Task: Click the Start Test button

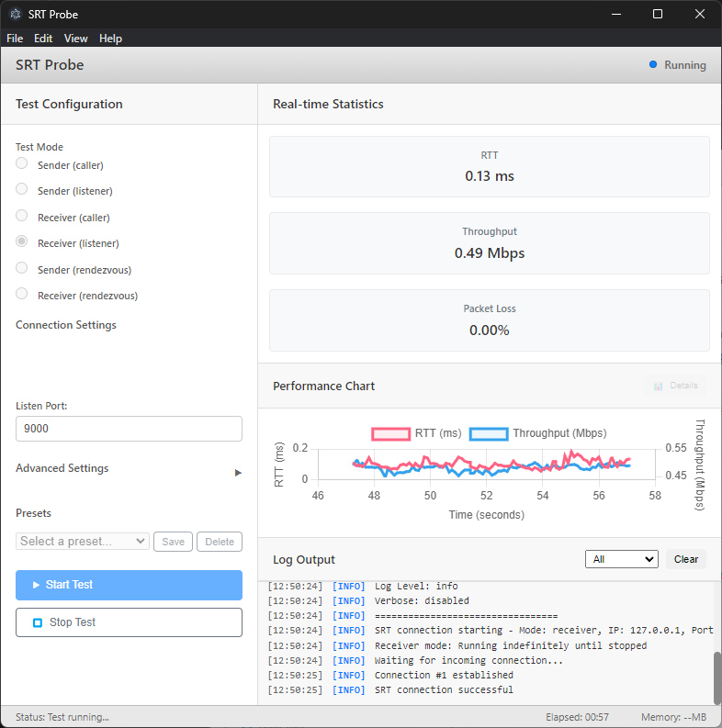Action: coord(129,585)
